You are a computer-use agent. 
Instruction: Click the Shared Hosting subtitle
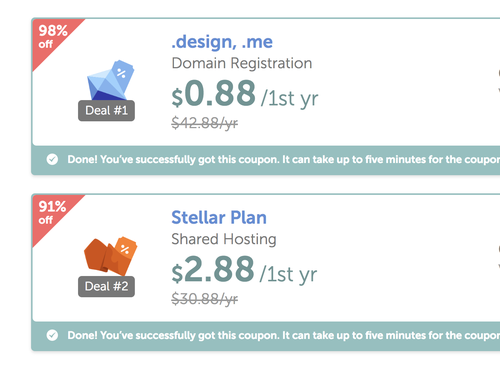pos(224,239)
